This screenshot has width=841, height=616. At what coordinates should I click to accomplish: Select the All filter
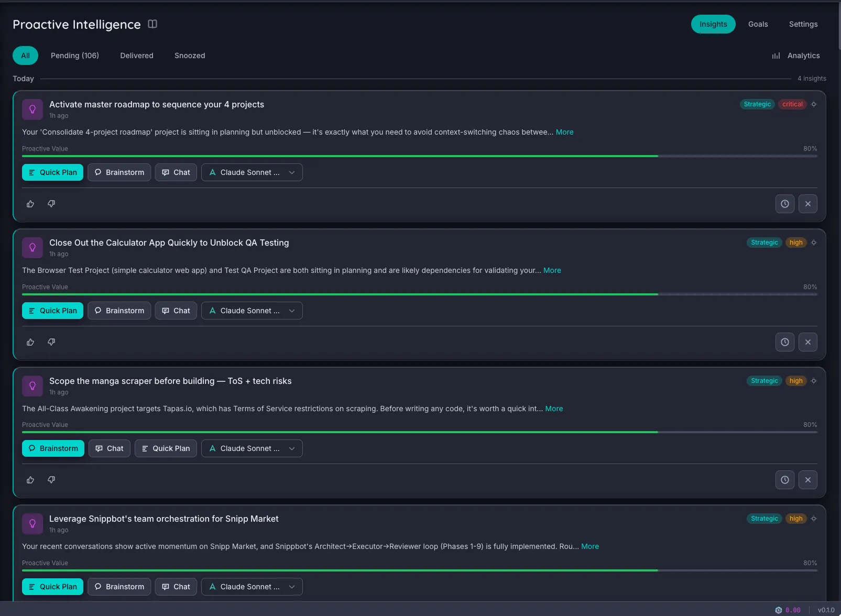point(25,56)
